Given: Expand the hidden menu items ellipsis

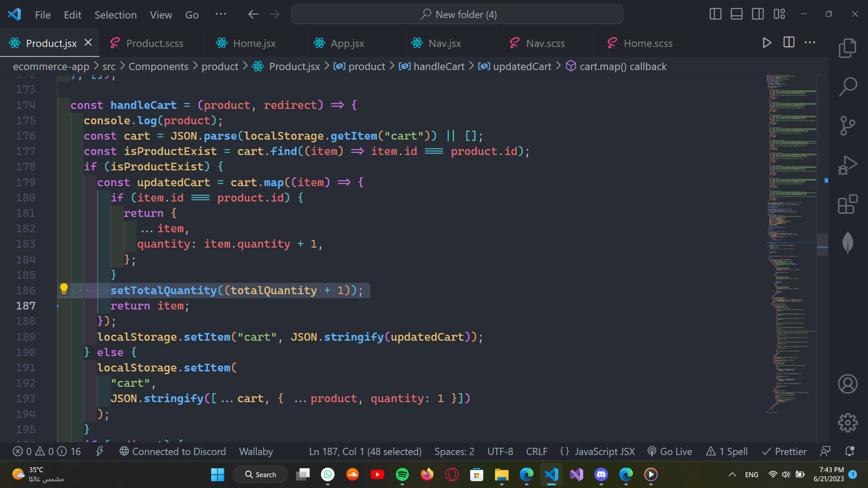Looking at the screenshot, I should point(221,14).
